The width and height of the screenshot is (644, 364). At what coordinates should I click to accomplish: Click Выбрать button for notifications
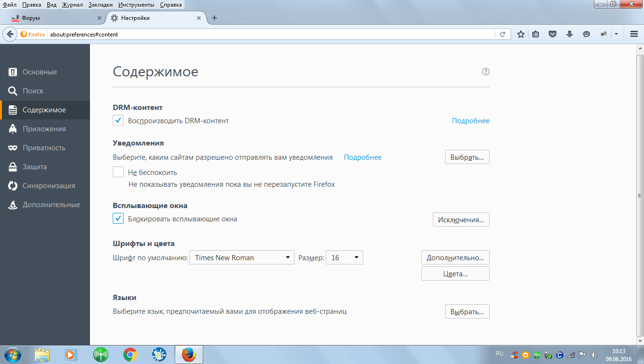click(x=467, y=157)
